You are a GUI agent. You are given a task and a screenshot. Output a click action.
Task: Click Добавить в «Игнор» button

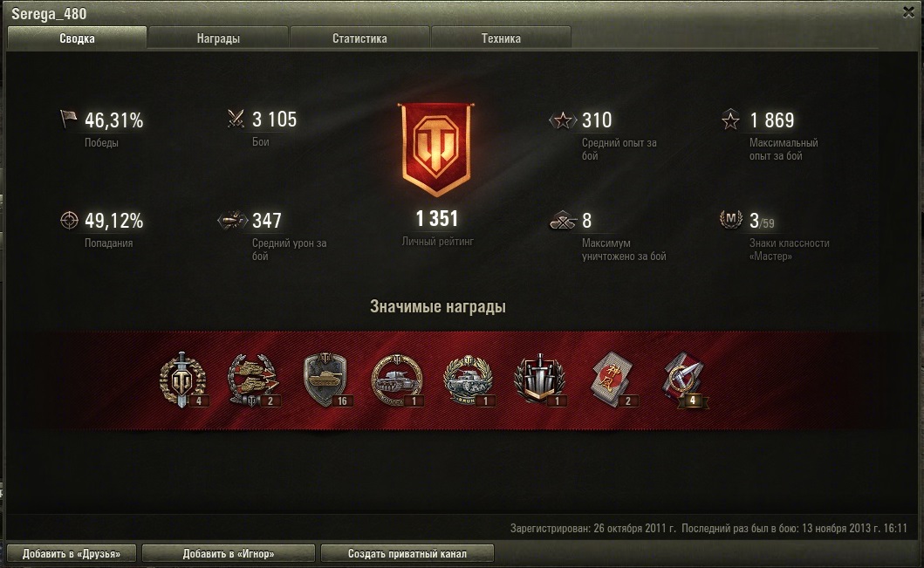point(229,554)
